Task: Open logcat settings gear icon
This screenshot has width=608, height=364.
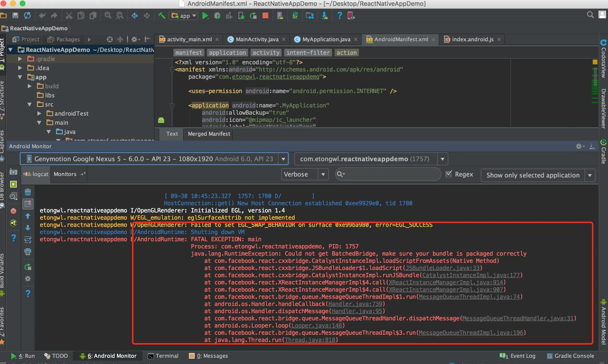Action: tap(28, 279)
